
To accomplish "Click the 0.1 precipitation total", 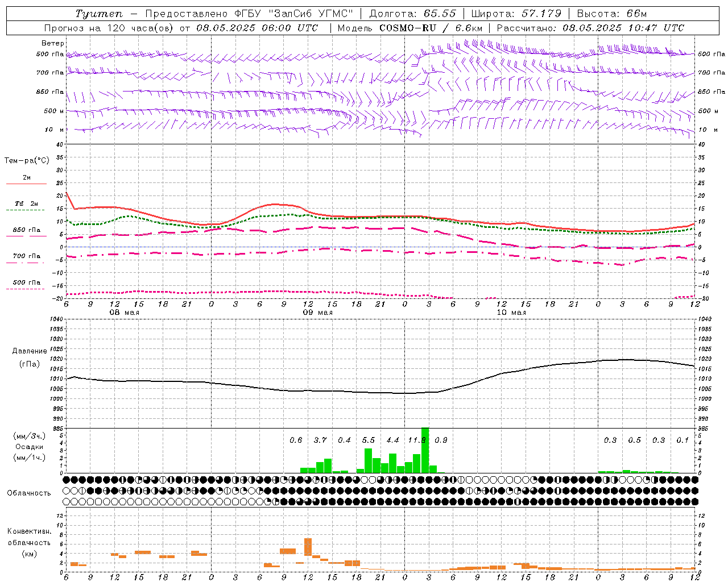I will tap(682, 440).
